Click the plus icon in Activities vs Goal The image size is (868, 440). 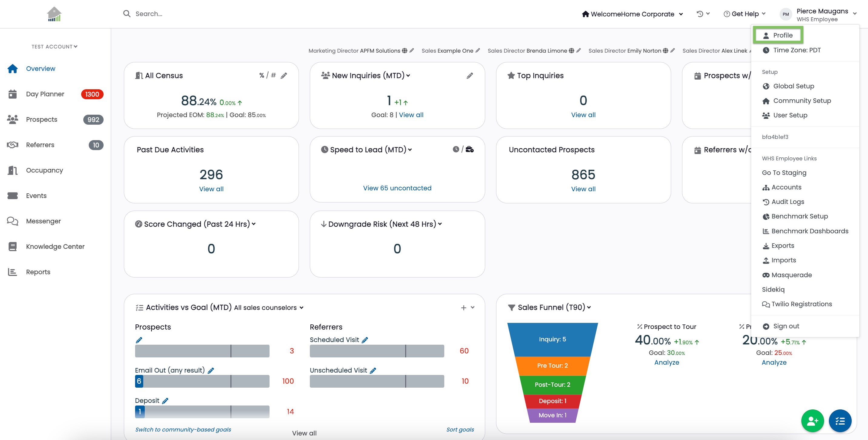point(463,308)
